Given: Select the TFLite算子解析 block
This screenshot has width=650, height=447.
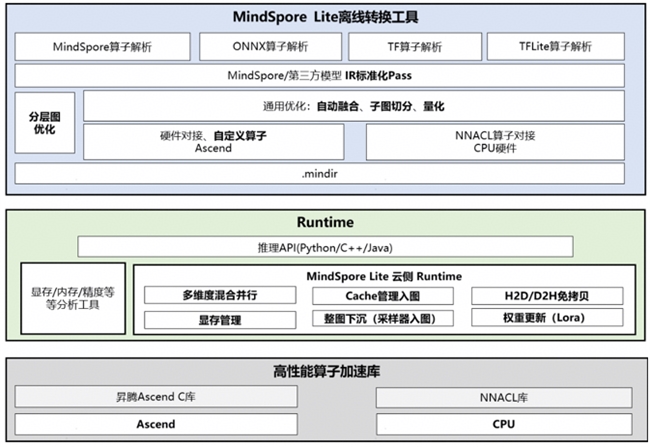Looking at the screenshot, I should coord(555,47).
